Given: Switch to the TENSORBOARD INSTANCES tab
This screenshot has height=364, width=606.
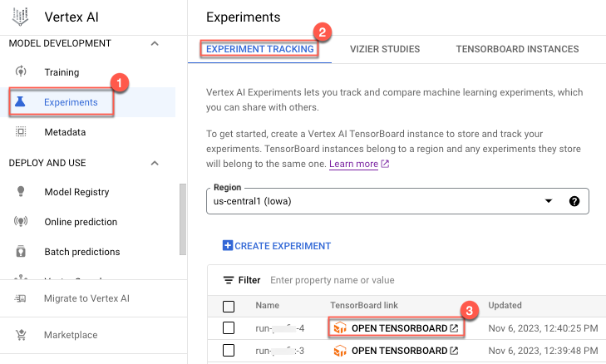Looking at the screenshot, I should coord(517,49).
